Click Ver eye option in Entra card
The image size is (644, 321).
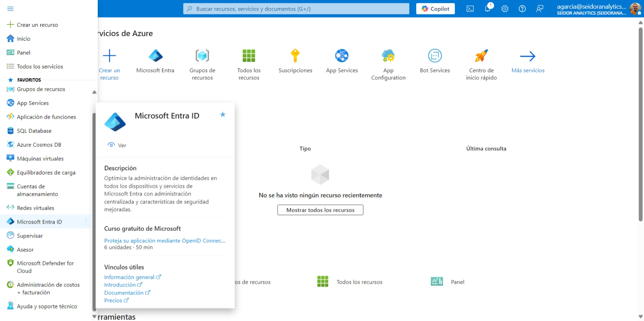pos(117,145)
